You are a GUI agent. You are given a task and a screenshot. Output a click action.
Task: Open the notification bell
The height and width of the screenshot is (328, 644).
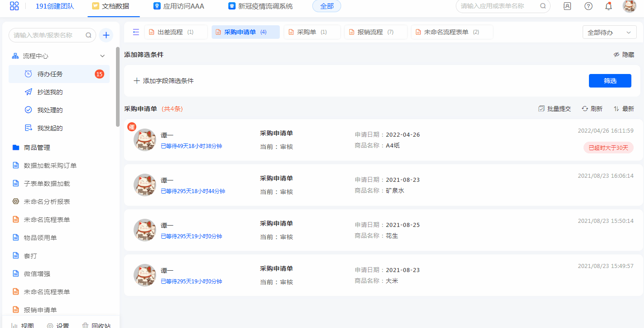coord(608,6)
